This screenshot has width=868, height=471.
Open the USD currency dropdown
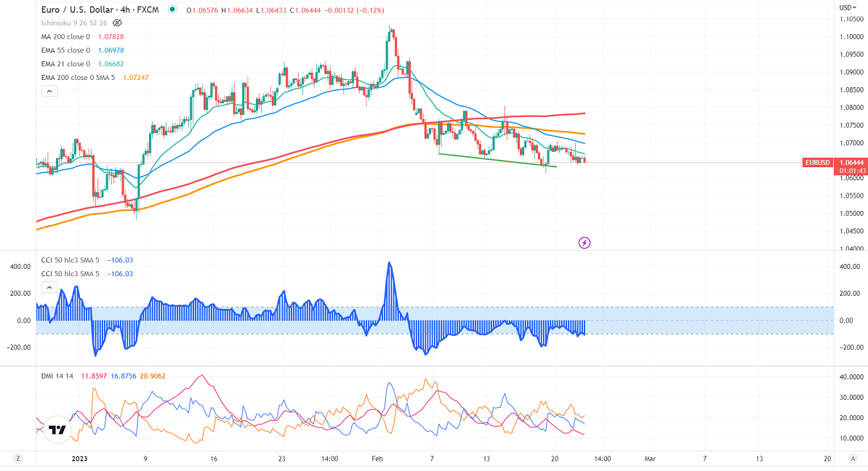pos(846,8)
